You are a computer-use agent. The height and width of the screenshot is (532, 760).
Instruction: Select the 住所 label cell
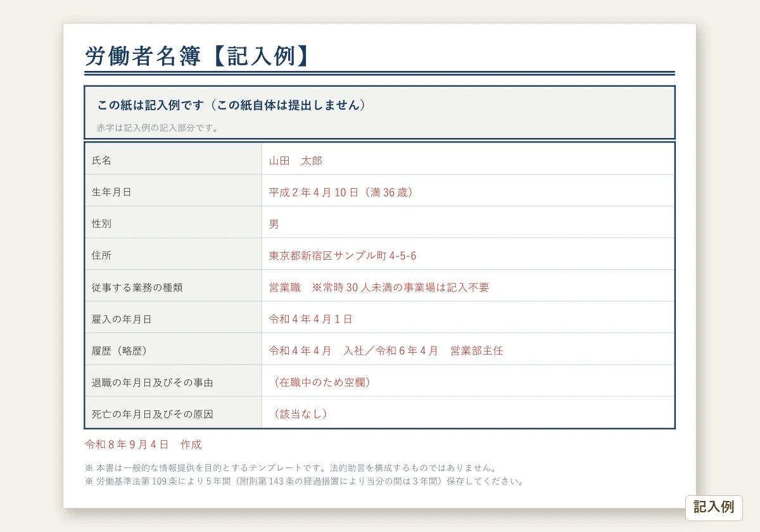[x=174, y=254]
